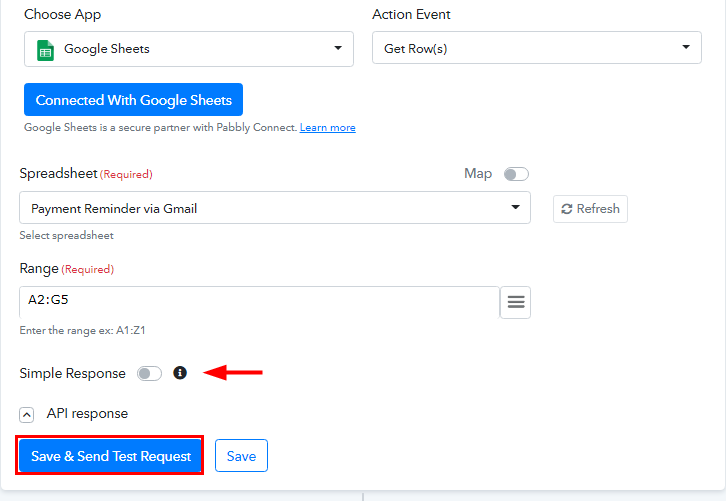
Task: Open the Action Event Get Row(s) dropdown
Action: click(537, 48)
